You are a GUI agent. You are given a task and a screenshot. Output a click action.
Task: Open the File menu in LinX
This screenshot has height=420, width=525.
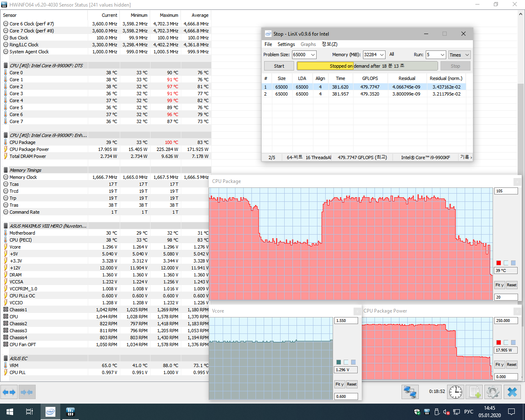268,44
